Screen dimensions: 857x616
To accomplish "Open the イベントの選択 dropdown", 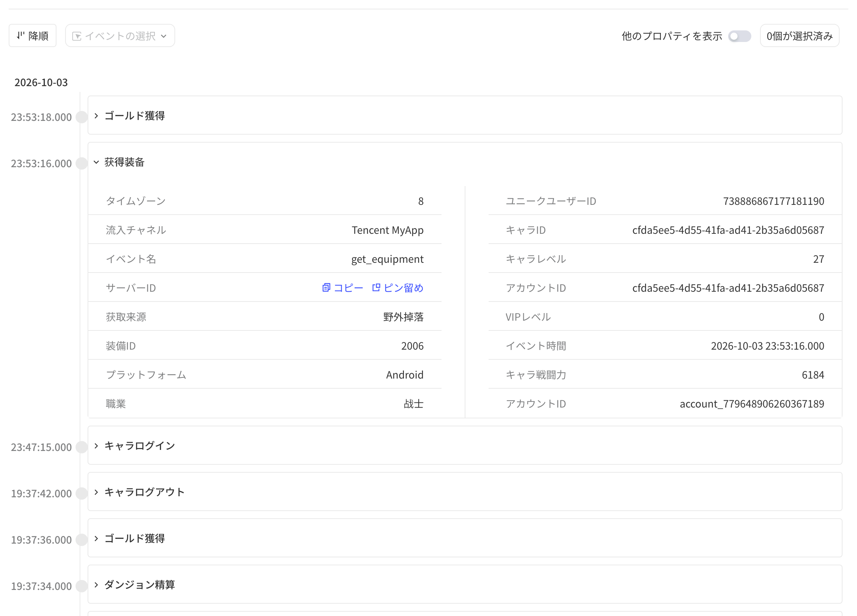I will 120,35.
